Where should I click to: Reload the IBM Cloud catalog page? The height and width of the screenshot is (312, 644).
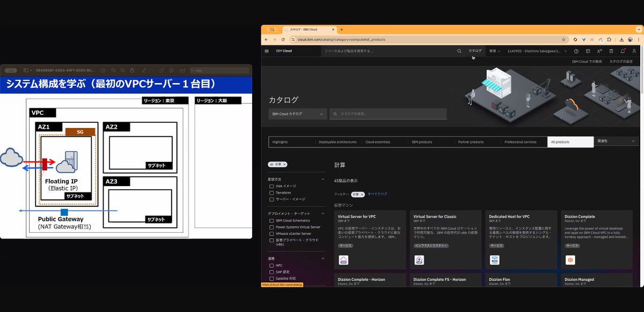283,39
